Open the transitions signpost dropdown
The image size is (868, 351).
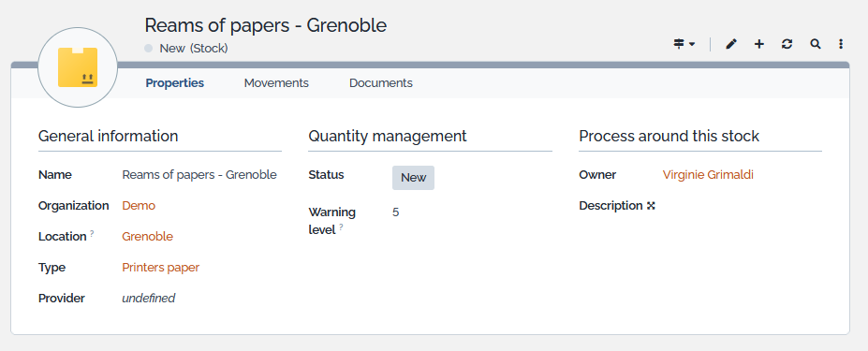684,44
